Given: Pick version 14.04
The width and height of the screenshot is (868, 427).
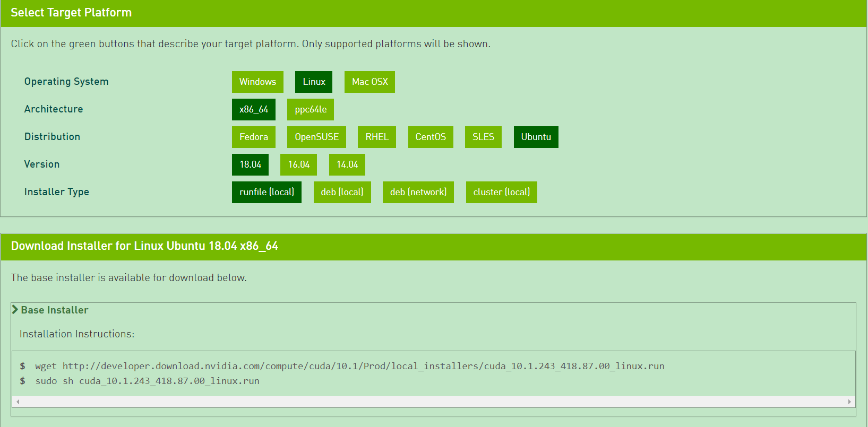Looking at the screenshot, I should 347,164.
